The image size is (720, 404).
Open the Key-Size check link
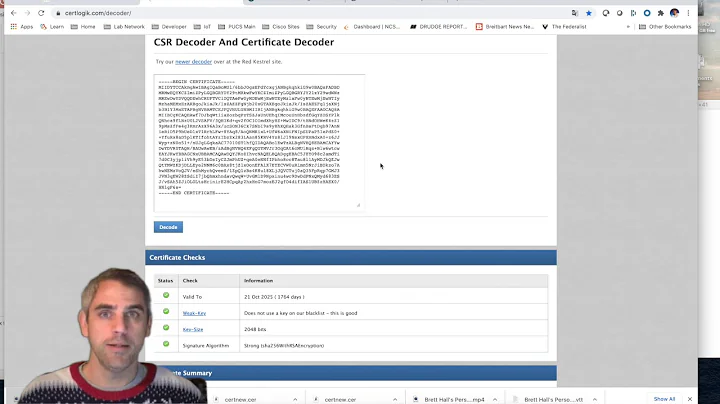[x=193, y=329]
